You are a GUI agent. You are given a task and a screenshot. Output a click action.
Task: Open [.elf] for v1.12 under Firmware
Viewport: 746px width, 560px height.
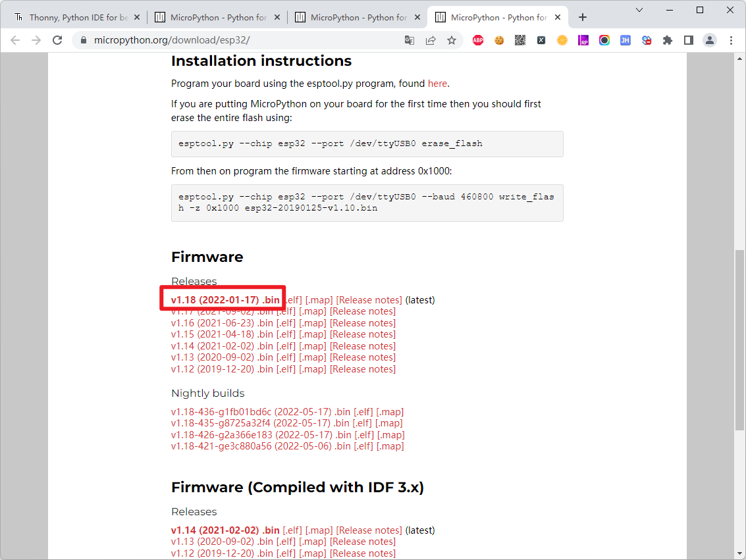(286, 369)
